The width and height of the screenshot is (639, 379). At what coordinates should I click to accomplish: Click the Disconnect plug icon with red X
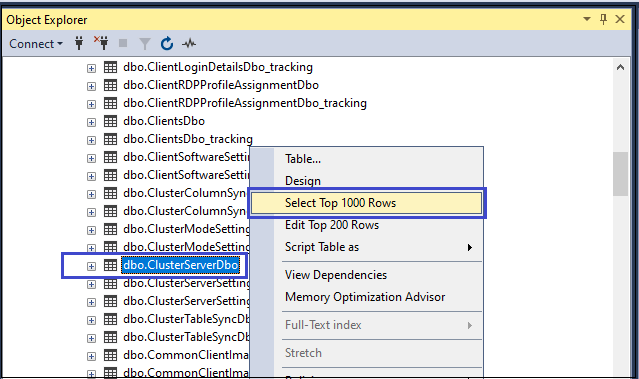[101, 42]
